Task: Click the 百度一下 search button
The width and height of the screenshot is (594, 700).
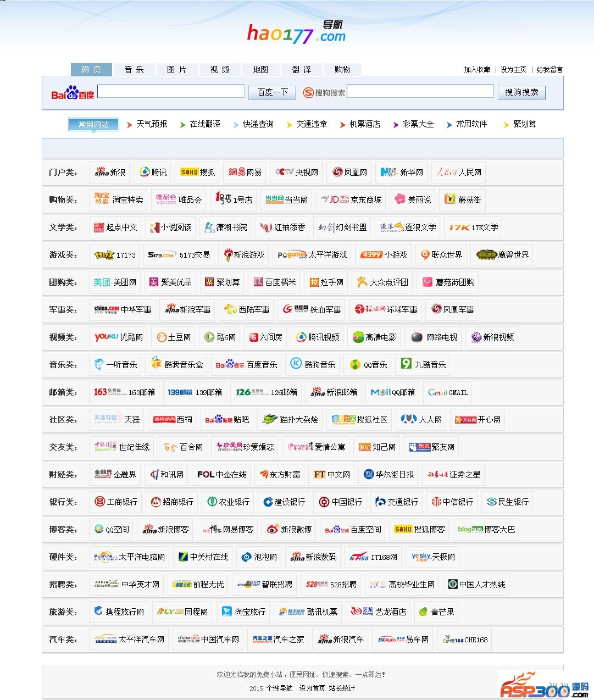Action: point(273,92)
